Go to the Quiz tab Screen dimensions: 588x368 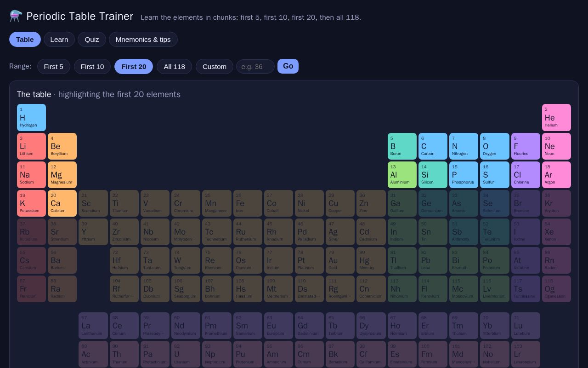tap(92, 40)
